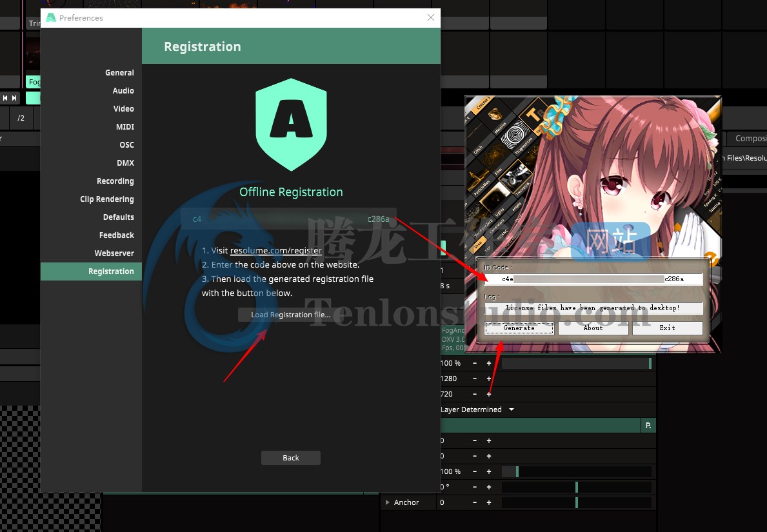This screenshot has width=767, height=532.
Task: Switch to the OSC preferences page
Action: pyautogui.click(x=126, y=144)
